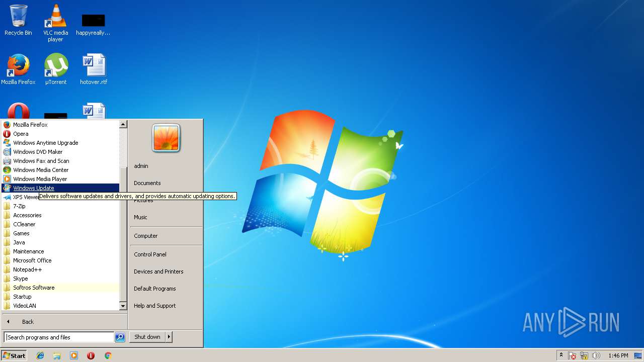644x362 pixels.
Task: Open Google Chrome from the taskbar
Action: tap(108, 355)
